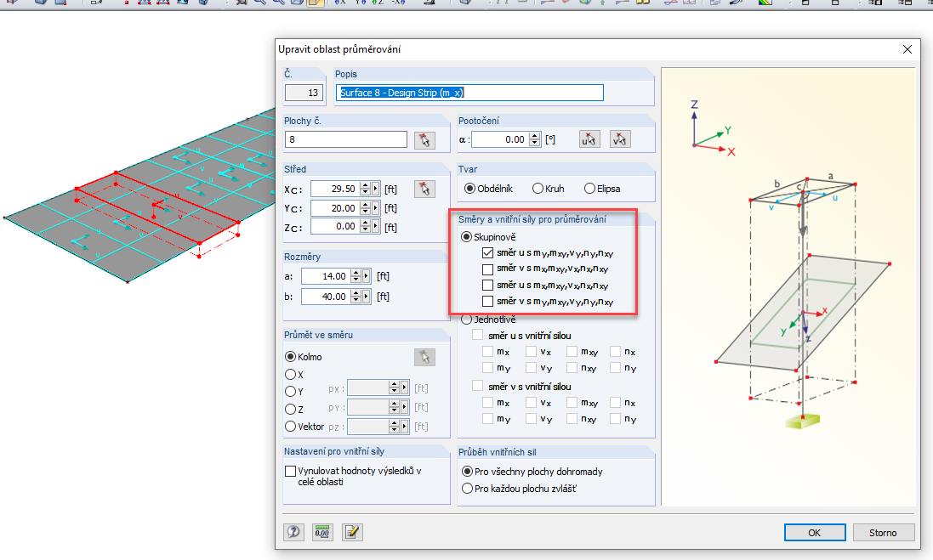Click the Popis description text field
This screenshot has width=933, height=560.
click(469, 93)
